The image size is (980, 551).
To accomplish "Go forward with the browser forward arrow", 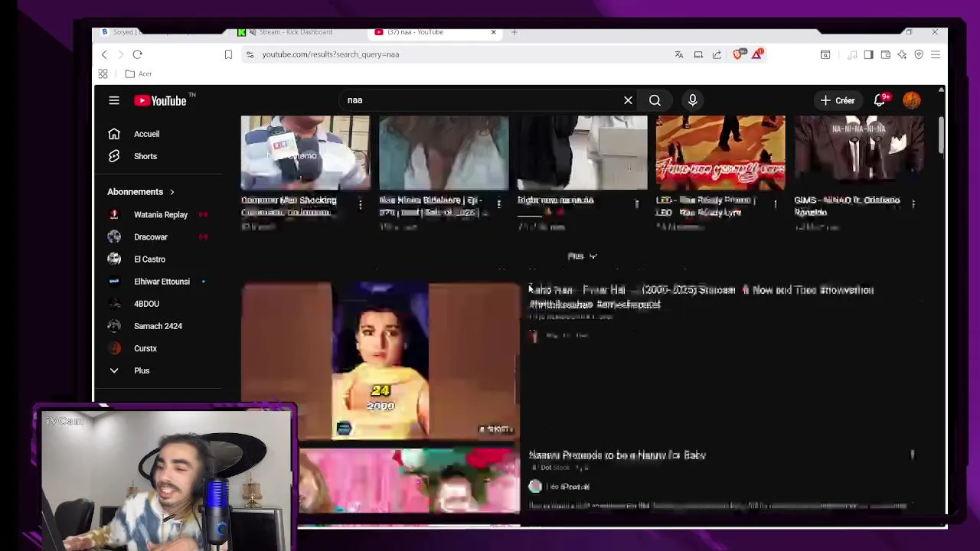I will (x=120, y=54).
